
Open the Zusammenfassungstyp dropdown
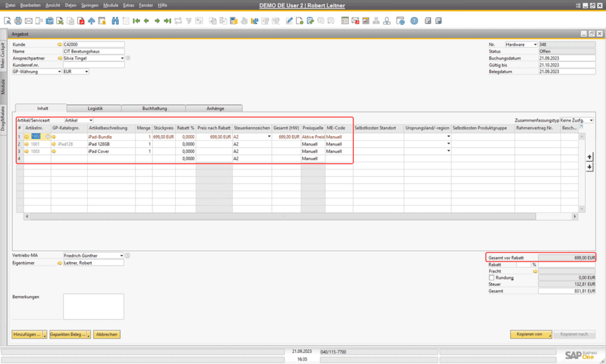tap(591, 121)
